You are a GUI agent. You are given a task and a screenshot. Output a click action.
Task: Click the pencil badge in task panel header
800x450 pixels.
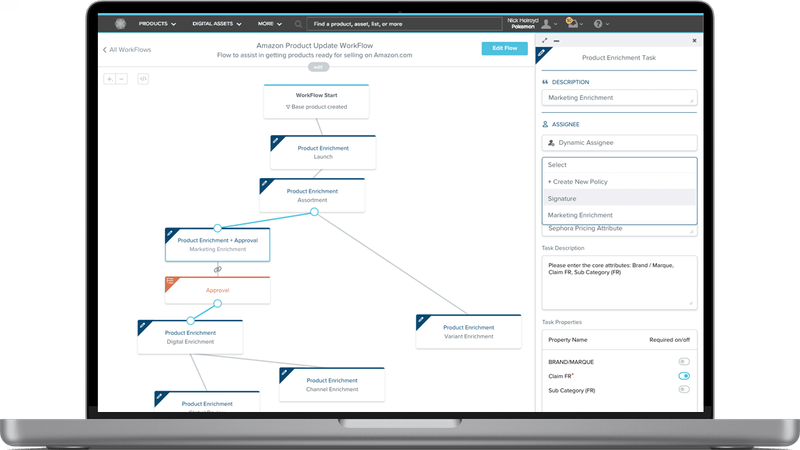pyautogui.click(x=541, y=53)
